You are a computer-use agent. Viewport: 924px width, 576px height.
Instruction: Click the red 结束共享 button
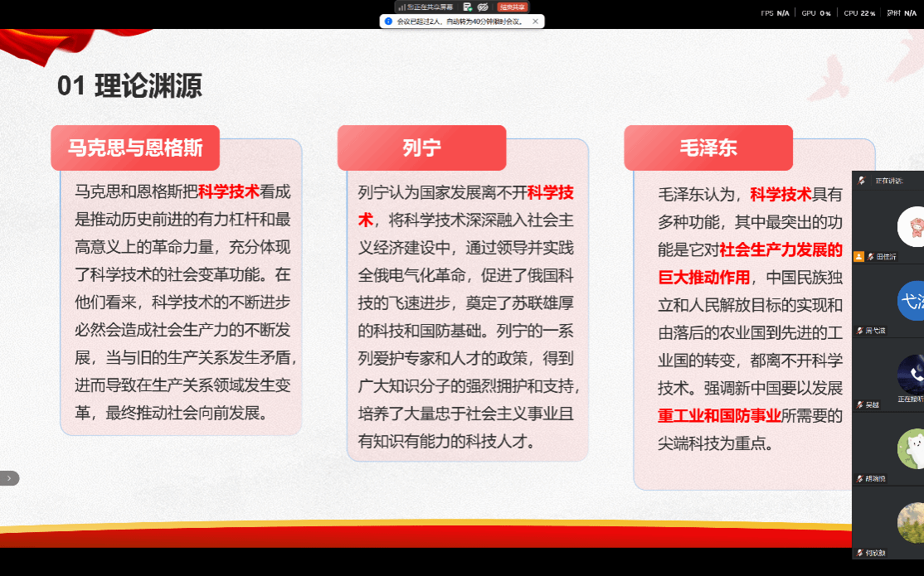(x=512, y=7)
